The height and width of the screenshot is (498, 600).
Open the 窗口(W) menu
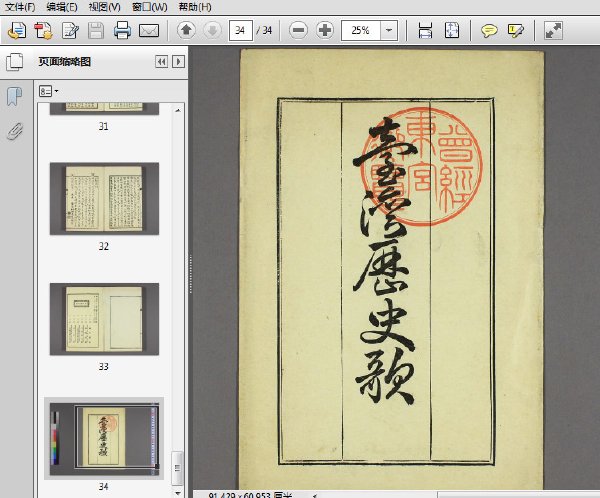click(x=149, y=7)
